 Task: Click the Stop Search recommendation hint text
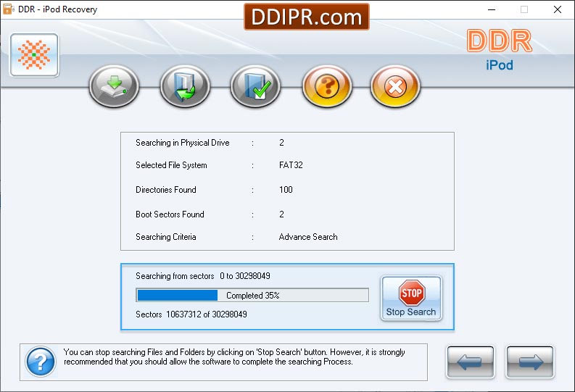(234, 356)
